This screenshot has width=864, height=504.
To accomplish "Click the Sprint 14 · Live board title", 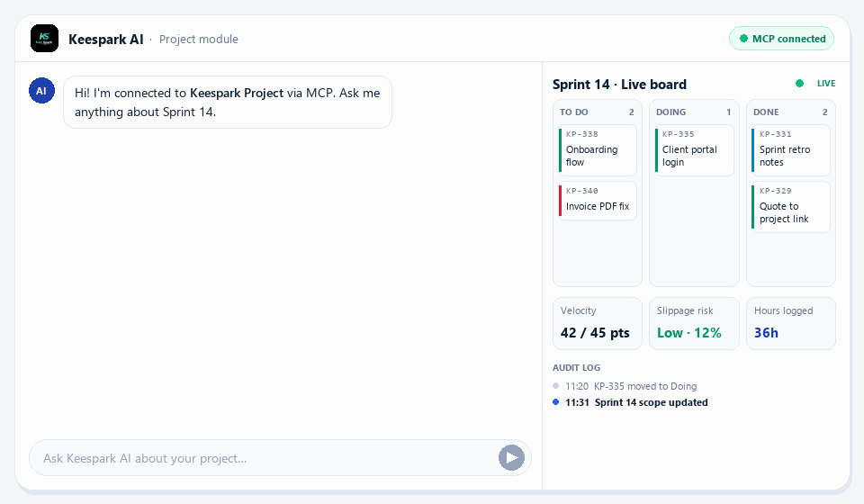I will point(619,85).
